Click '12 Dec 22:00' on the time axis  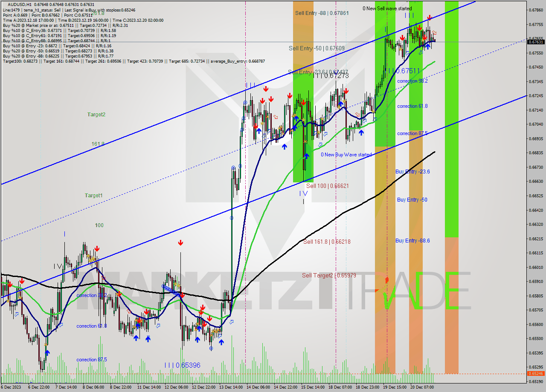(203, 387)
